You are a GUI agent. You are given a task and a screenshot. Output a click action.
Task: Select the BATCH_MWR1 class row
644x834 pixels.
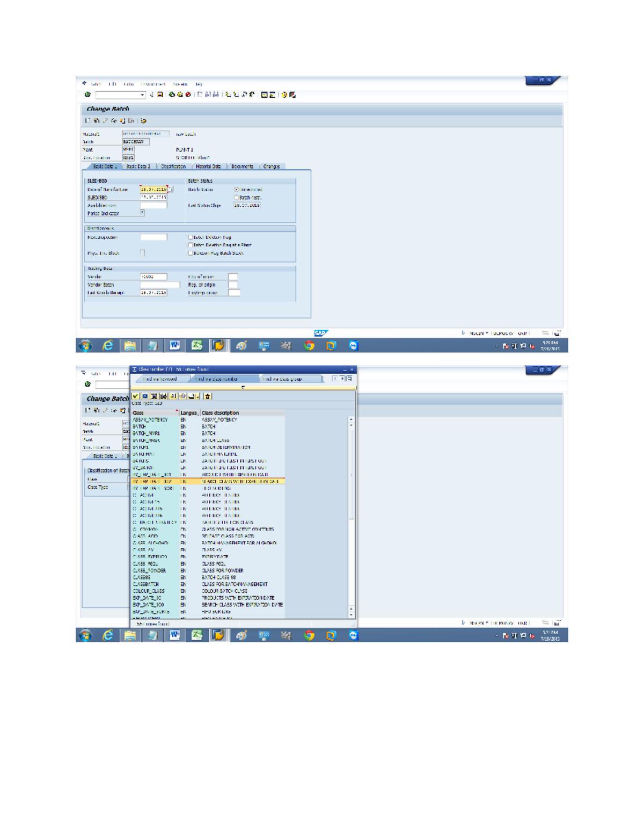[x=208, y=433]
